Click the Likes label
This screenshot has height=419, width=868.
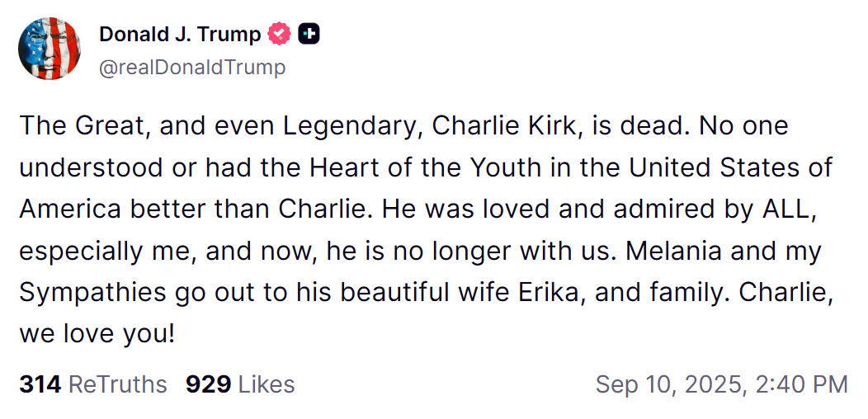tap(266, 384)
